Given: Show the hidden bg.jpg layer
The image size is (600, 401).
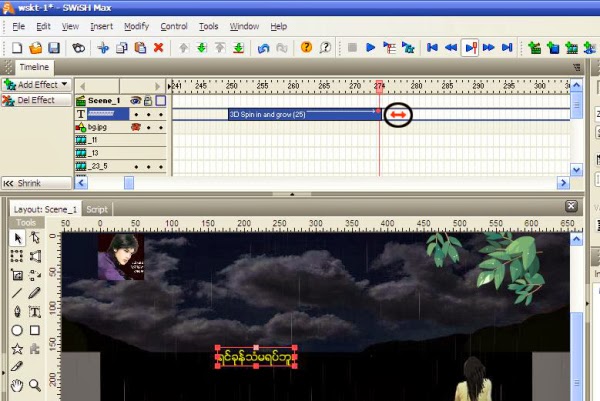Looking at the screenshot, I should [135, 127].
